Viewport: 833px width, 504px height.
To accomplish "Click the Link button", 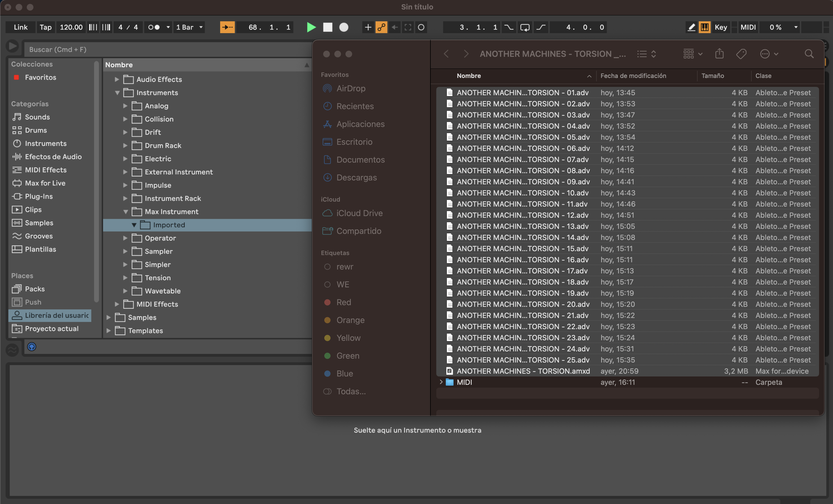I will pos(20,27).
